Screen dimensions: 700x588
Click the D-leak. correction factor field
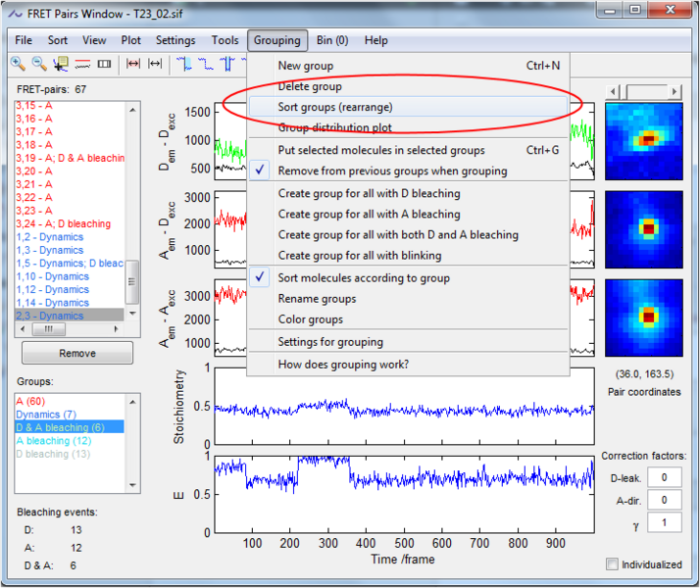point(667,477)
